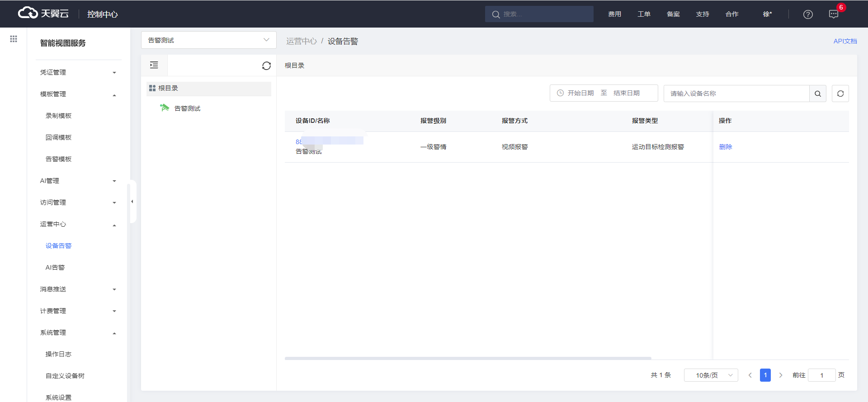868x402 pixels.
Task: Open the AI告警 menu item
Action: [x=55, y=267]
